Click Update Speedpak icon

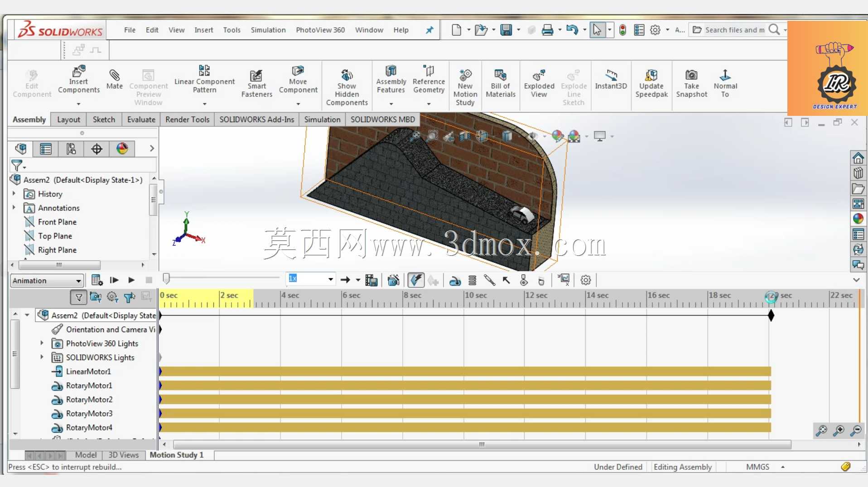(651, 84)
